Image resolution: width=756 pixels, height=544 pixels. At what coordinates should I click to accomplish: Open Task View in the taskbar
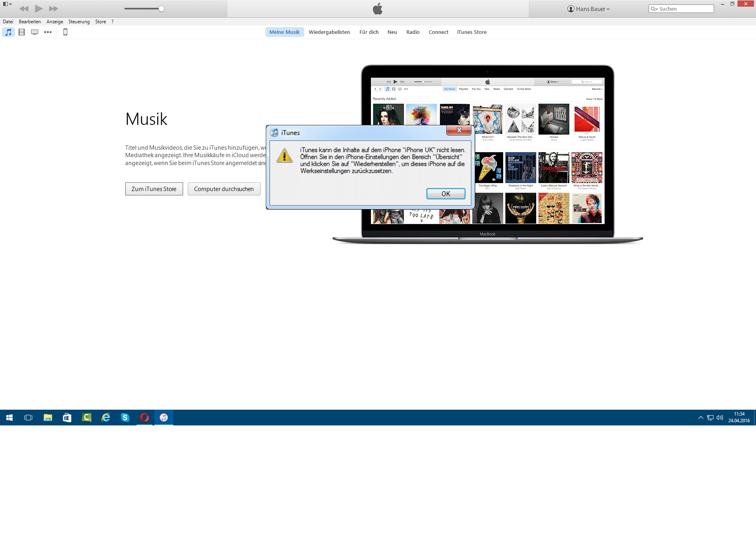pos(28,418)
